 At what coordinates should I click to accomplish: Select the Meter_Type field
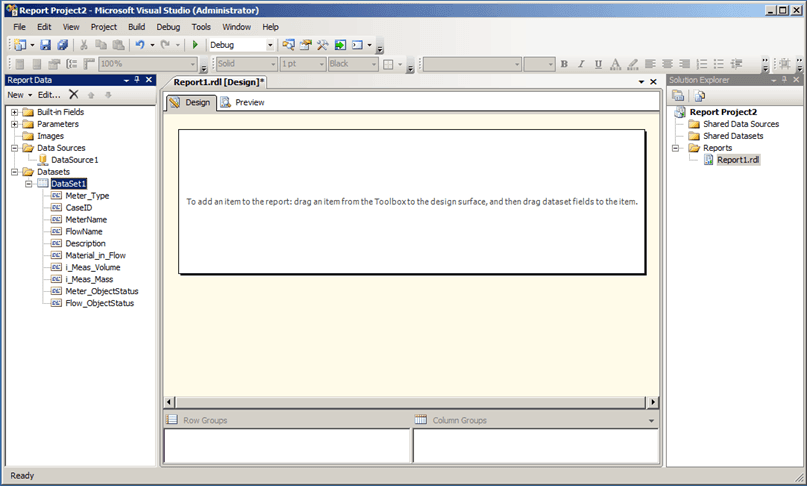[x=87, y=196]
